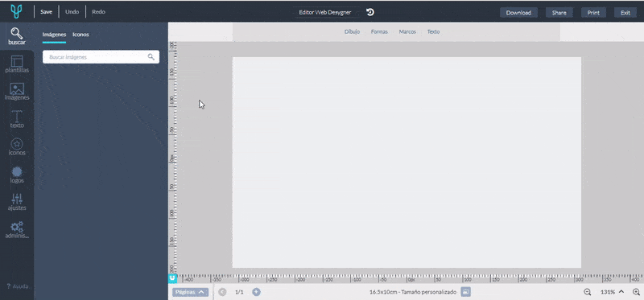Open the ajustes settings panel
Screen dimensions: 644x300
(17, 202)
